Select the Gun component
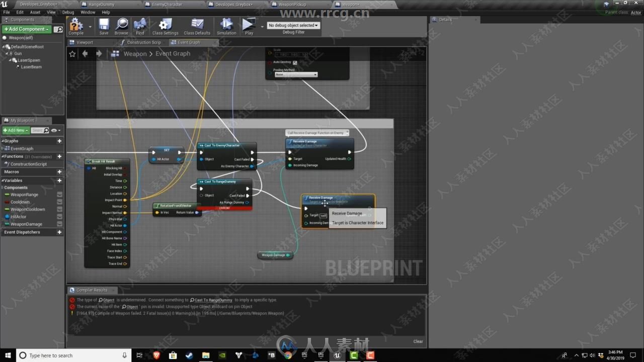This screenshot has width=644, height=362. (x=18, y=53)
